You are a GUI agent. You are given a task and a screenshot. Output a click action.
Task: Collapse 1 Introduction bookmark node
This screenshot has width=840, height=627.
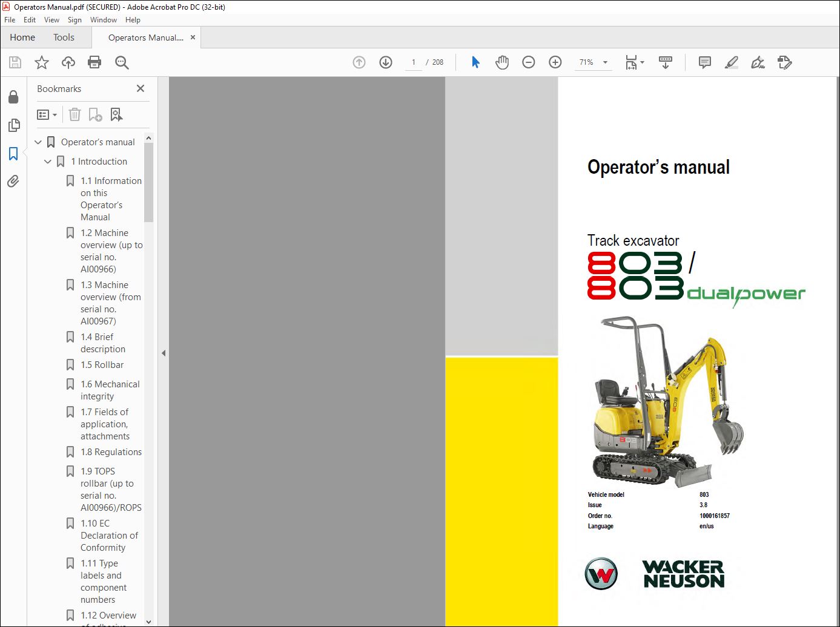(x=48, y=162)
